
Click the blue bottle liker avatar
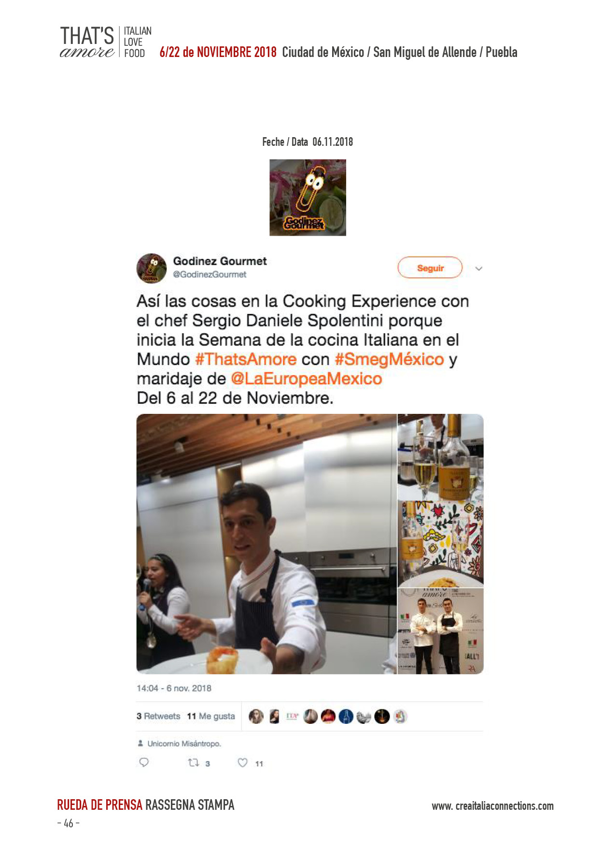point(346,717)
